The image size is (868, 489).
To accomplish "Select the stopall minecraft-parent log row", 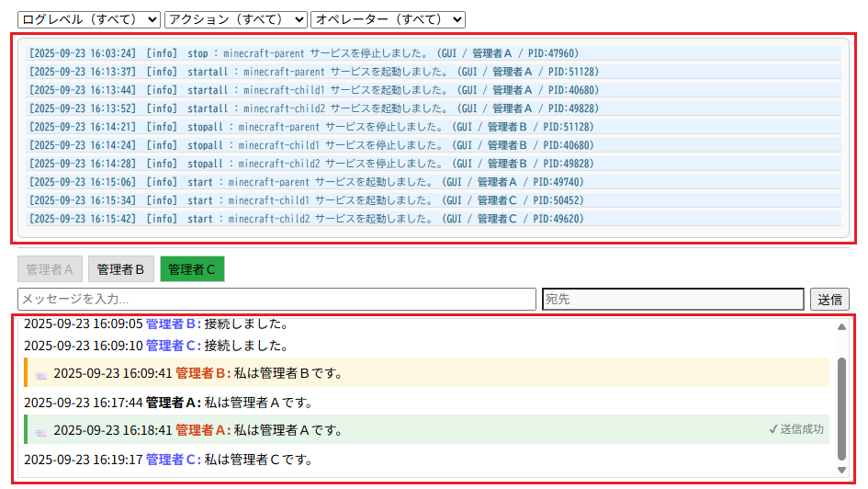I will tap(434, 126).
